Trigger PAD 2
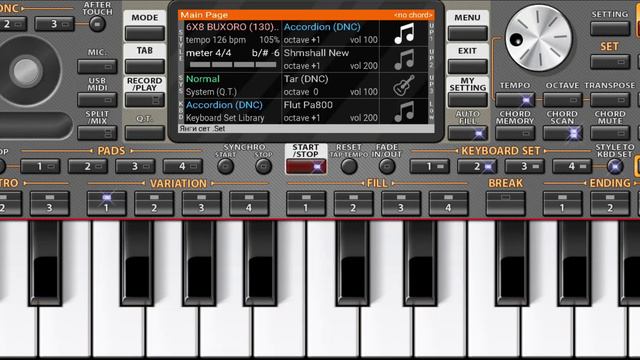Image resolution: width=640 pixels, height=360 pixels. 88,167
